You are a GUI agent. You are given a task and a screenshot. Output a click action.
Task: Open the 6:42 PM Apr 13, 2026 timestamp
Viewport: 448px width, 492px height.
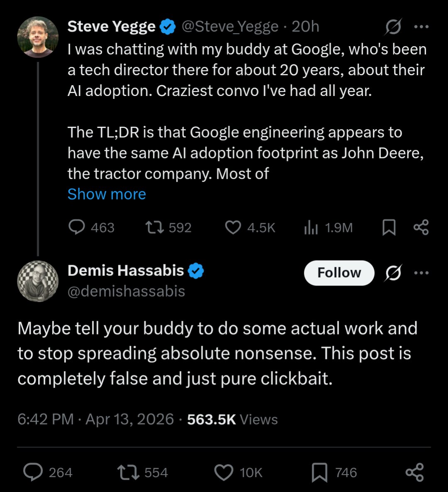[x=95, y=419]
